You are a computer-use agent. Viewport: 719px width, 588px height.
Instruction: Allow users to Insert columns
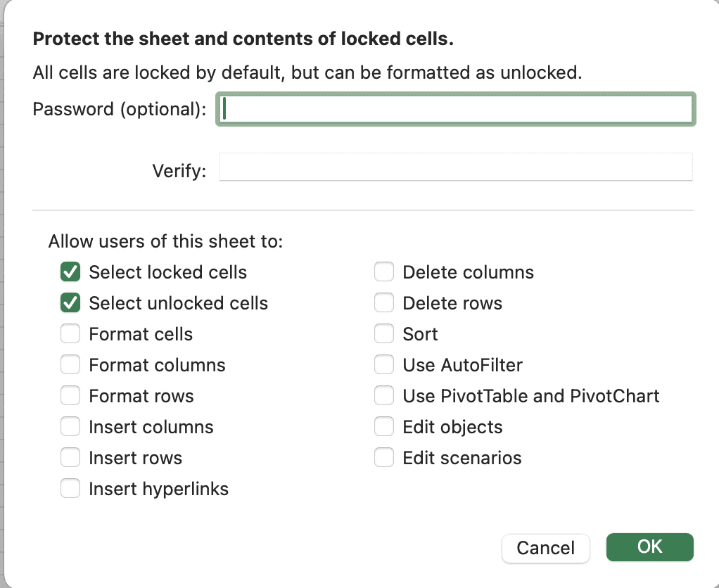(x=70, y=426)
